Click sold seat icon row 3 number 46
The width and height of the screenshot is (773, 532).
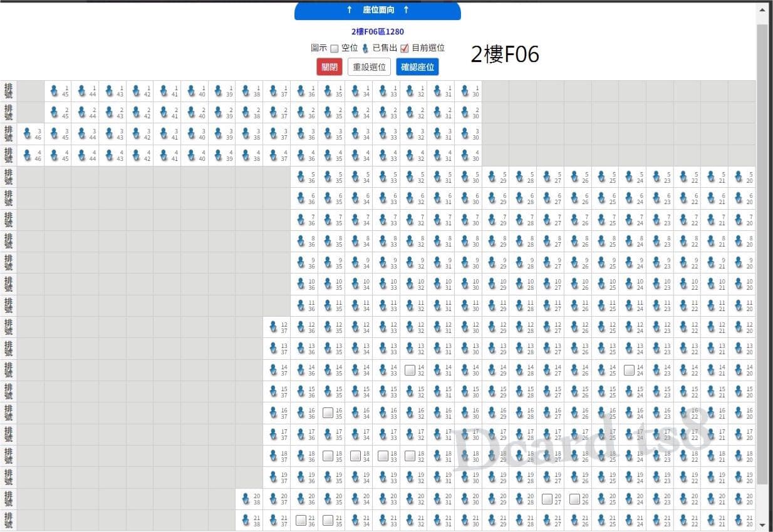click(27, 134)
